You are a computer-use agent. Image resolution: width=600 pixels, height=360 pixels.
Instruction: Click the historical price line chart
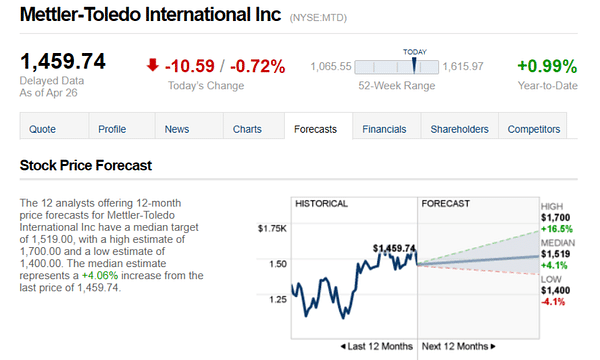click(x=354, y=284)
